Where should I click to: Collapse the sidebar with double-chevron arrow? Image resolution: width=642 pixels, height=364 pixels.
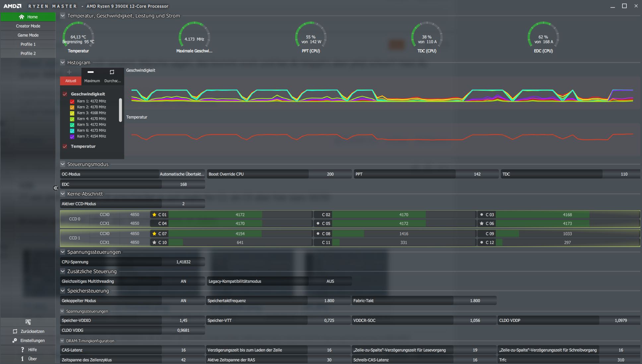click(55, 188)
